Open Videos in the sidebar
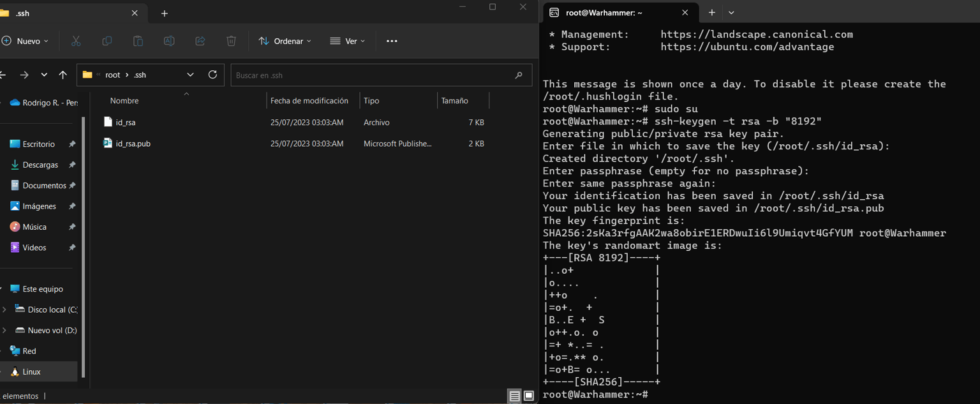Viewport: 980px width, 404px height. click(x=34, y=248)
